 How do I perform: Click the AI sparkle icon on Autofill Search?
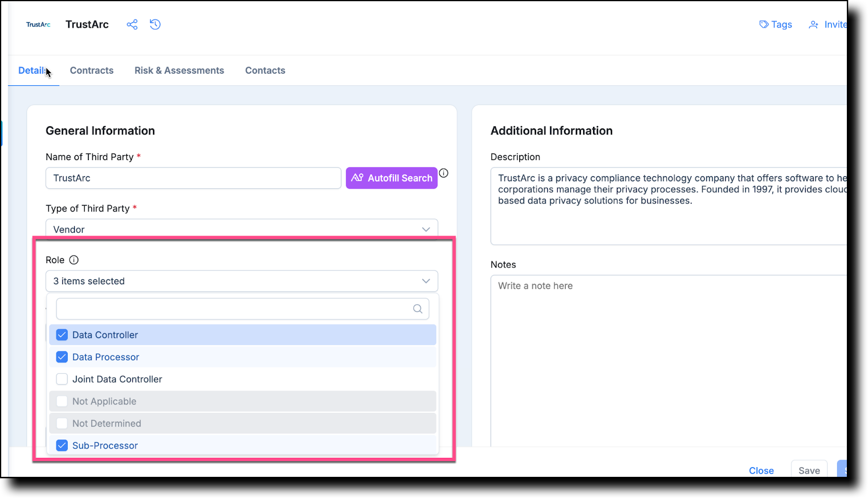coord(358,177)
